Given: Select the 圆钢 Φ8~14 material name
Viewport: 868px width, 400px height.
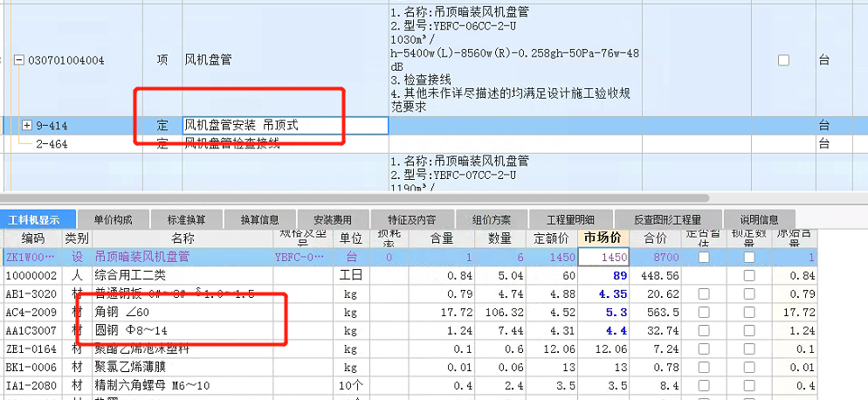Looking at the screenshot, I should (x=131, y=331).
